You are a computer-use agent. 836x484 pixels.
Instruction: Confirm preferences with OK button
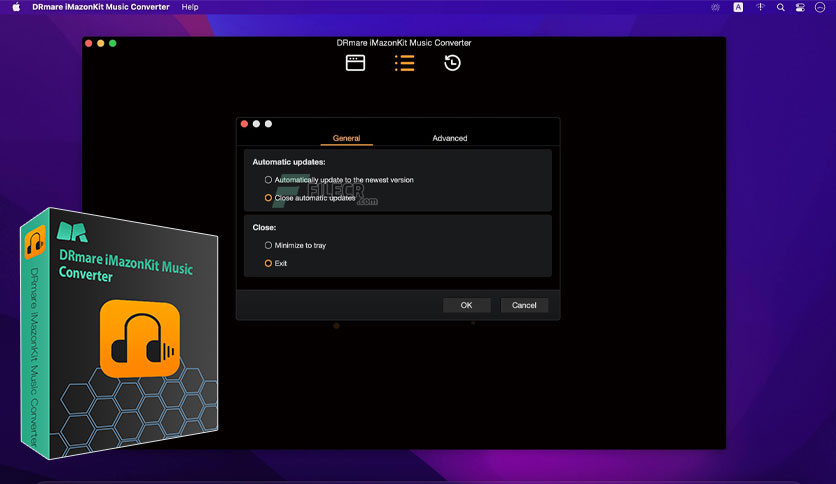click(467, 305)
